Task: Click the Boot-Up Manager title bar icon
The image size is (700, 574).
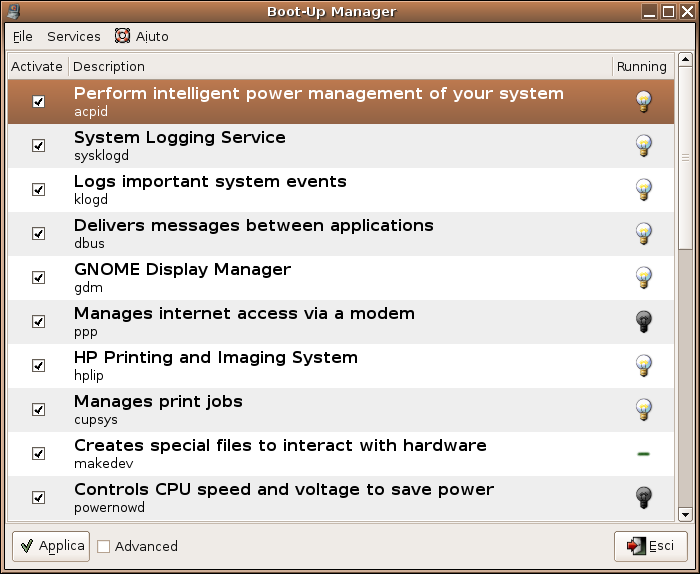Action: (14, 11)
